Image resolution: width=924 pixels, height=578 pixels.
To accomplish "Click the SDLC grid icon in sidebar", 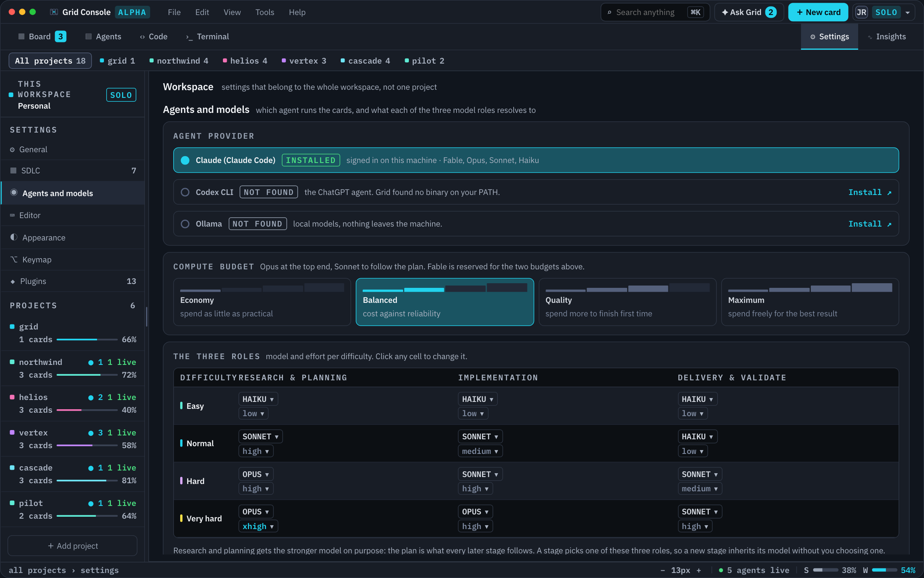I will coord(13,170).
